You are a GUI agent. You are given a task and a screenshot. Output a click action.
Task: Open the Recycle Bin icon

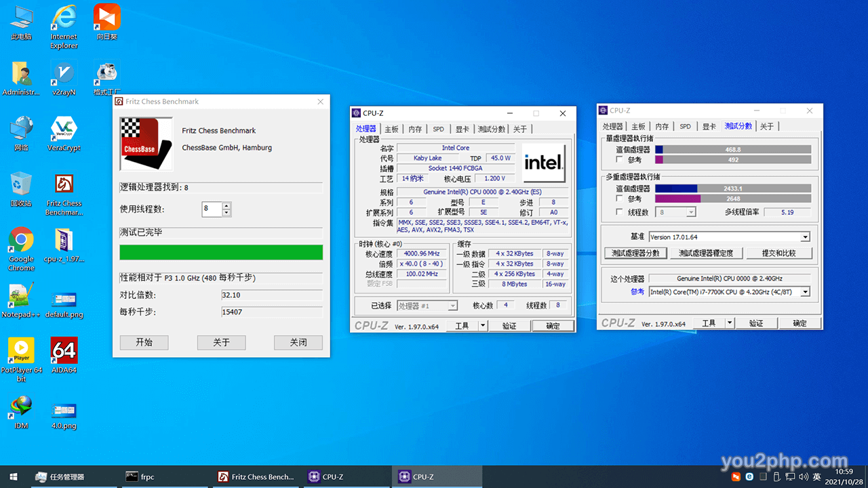pos(21,189)
